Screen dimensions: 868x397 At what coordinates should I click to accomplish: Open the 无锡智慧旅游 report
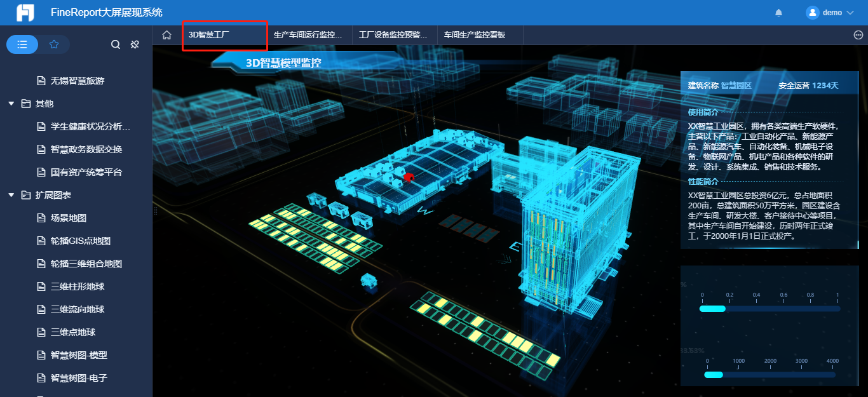pos(78,81)
